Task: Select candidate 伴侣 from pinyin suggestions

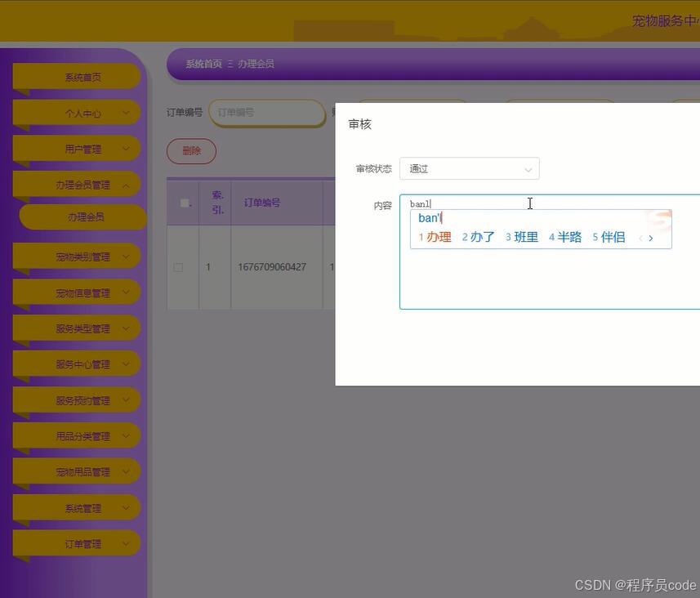Action: (x=613, y=237)
